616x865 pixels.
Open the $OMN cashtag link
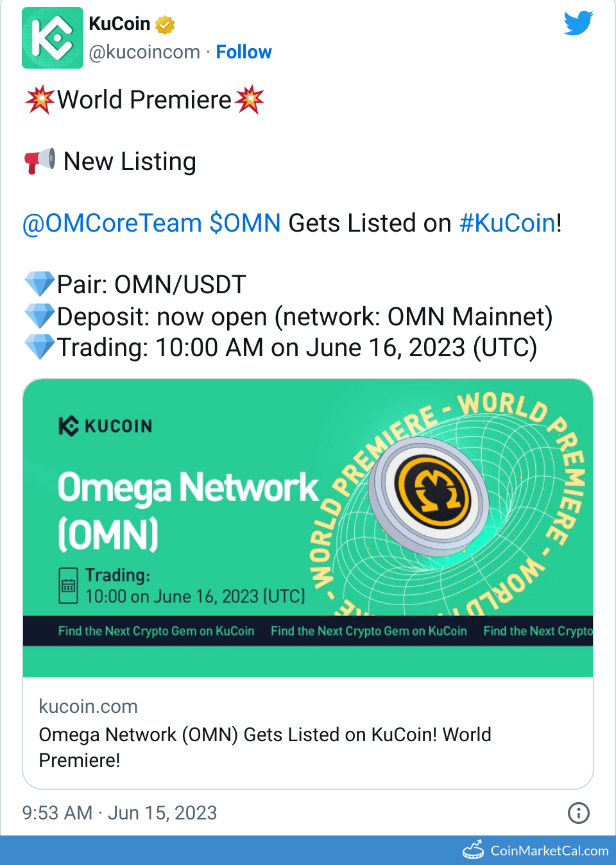click(245, 223)
